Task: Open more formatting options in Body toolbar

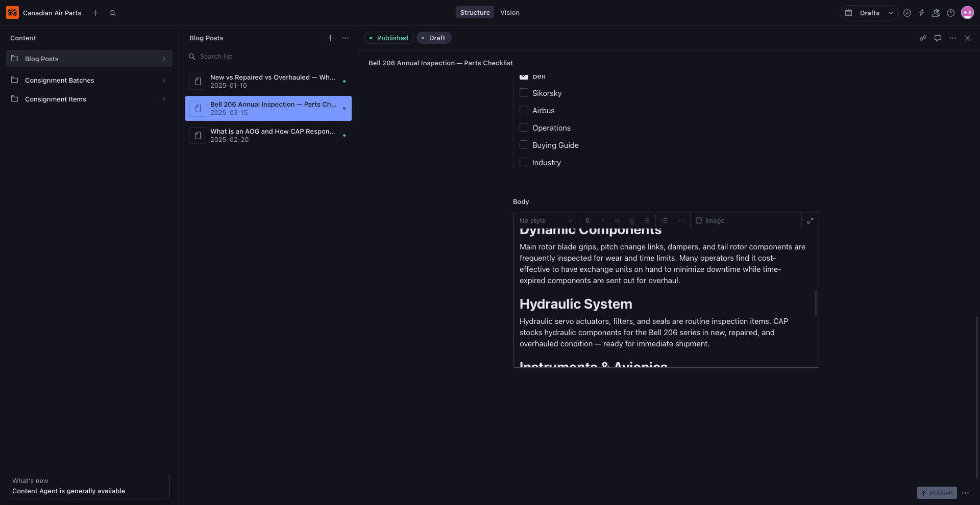Action: click(x=681, y=220)
